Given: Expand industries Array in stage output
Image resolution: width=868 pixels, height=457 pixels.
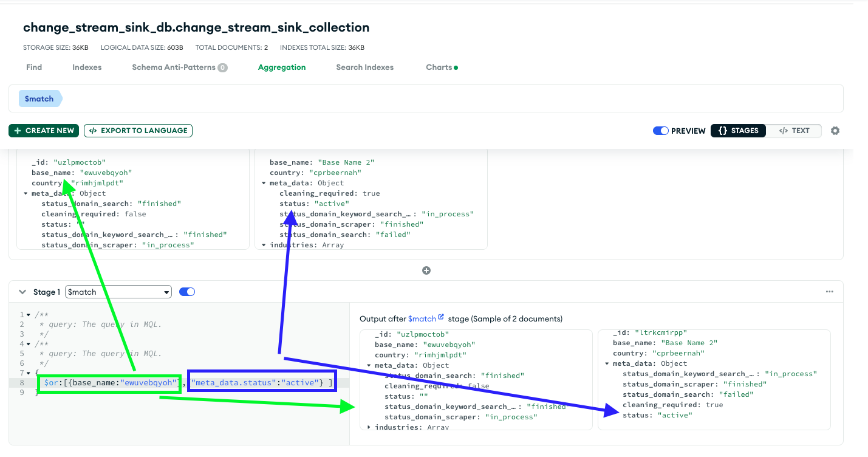Looking at the screenshot, I should click(x=369, y=427).
